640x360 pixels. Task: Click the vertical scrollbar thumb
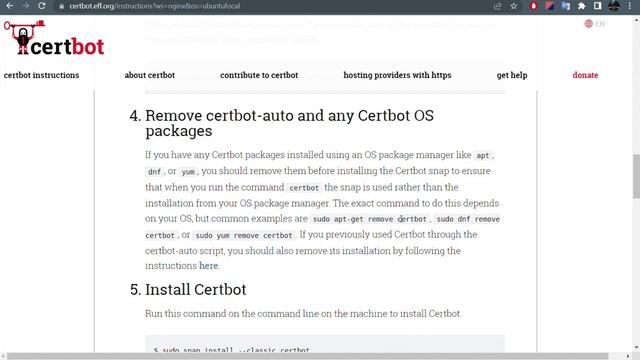tap(636, 176)
